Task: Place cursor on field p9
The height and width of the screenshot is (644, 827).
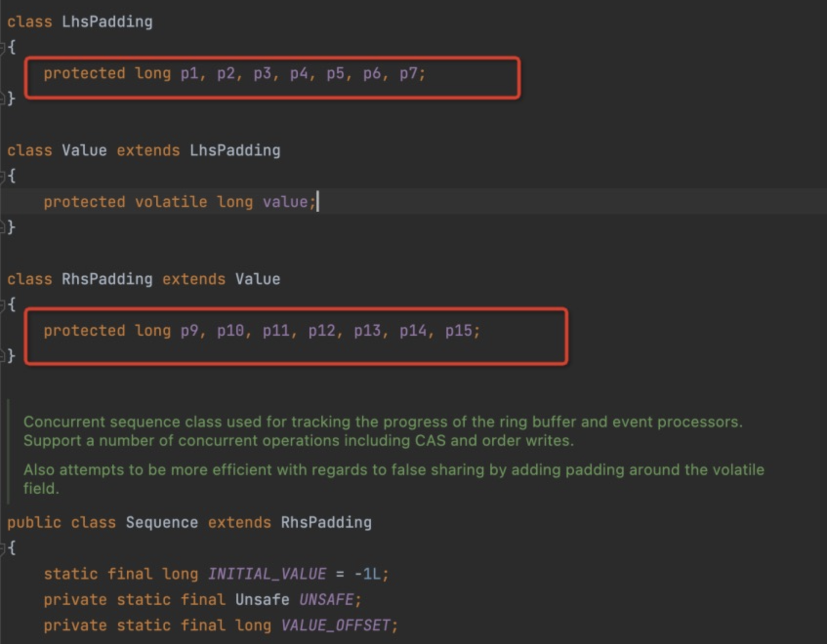Action: click(189, 331)
